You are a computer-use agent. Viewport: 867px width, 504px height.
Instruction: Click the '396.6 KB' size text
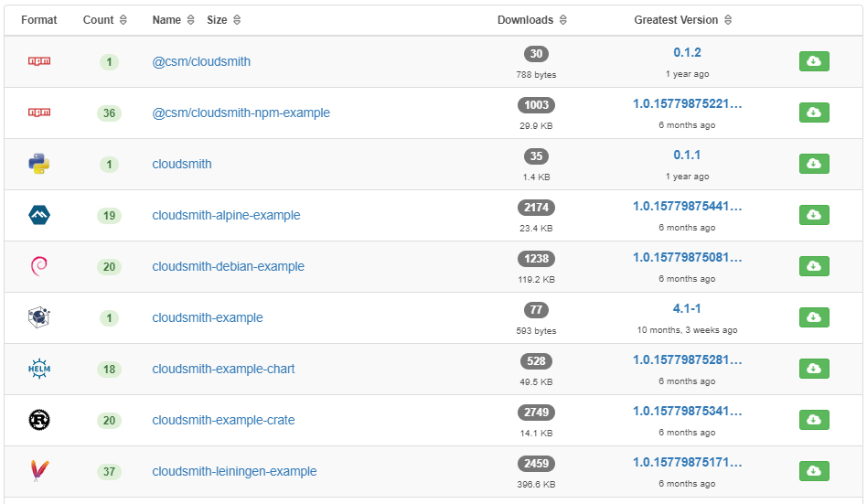coord(536,484)
